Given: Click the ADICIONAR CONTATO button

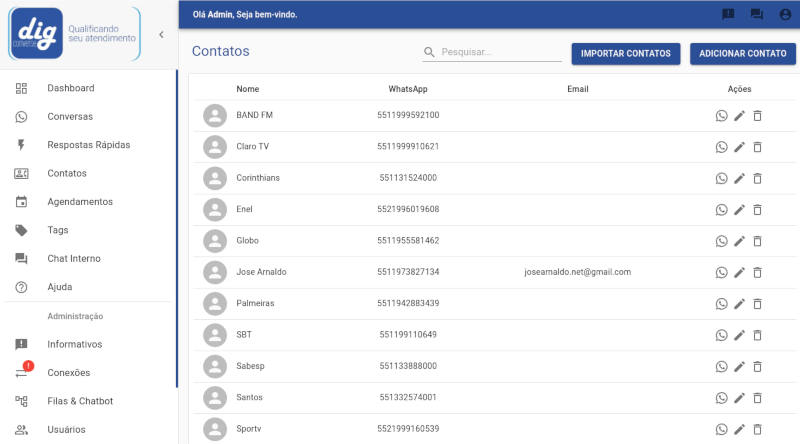Looking at the screenshot, I should click(742, 54).
